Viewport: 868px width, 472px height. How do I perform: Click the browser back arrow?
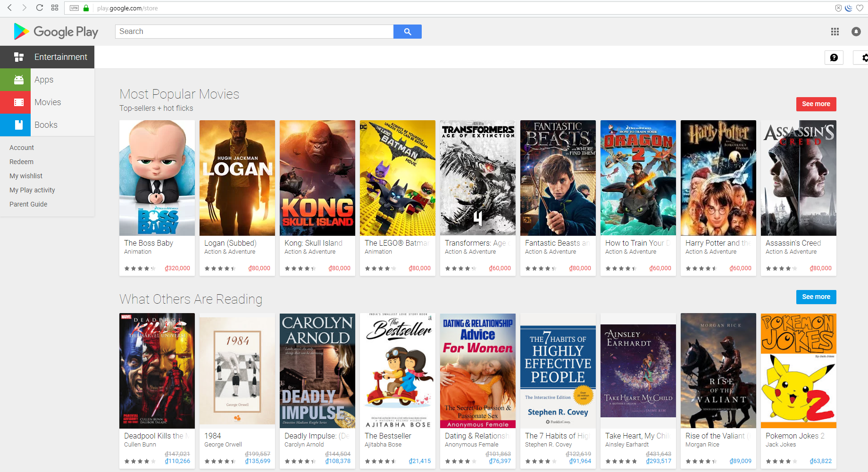(9, 8)
